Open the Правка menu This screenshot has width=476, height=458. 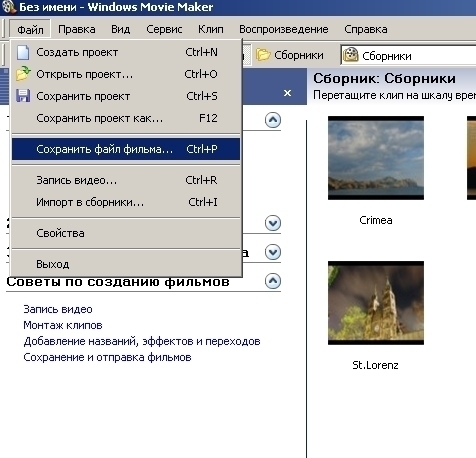point(77,29)
